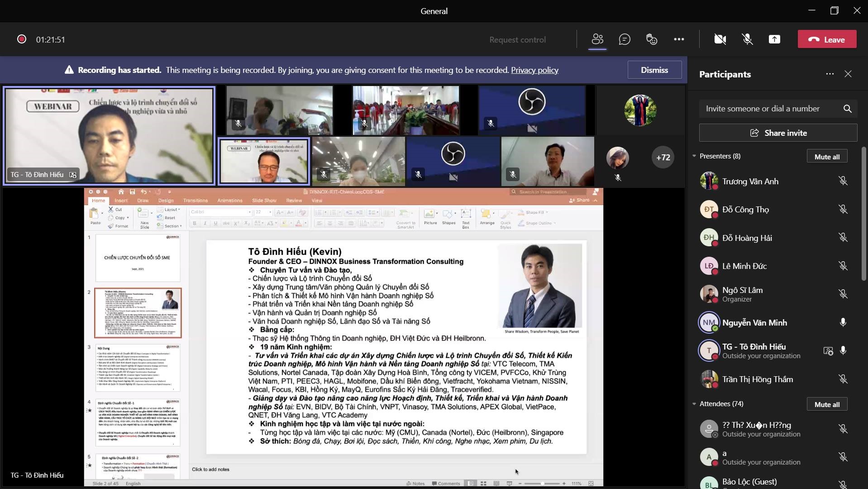Open the show participants panel icon
Viewport: 868px width, 489px height.
(x=597, y=39)
